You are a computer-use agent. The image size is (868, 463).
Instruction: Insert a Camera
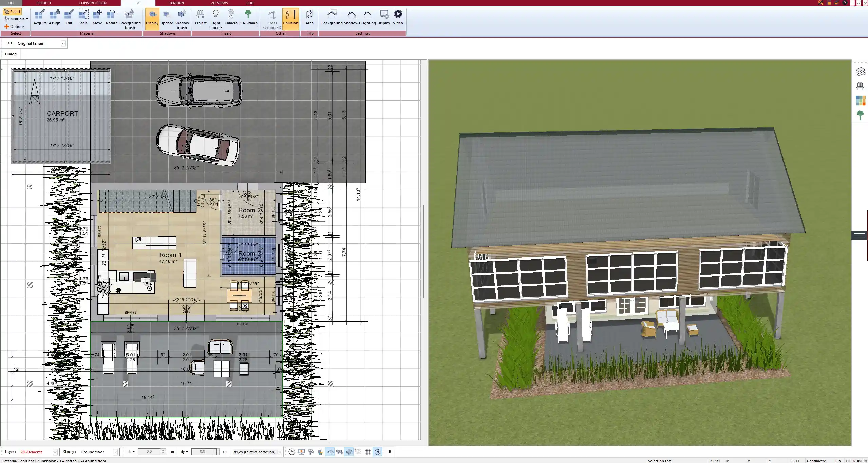point(231,18)
